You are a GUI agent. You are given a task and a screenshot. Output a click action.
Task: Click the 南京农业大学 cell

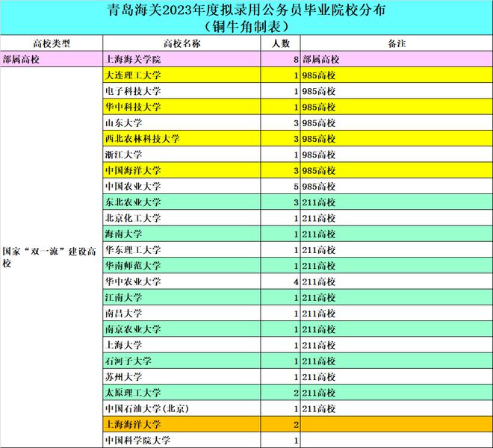click(182, 329)
